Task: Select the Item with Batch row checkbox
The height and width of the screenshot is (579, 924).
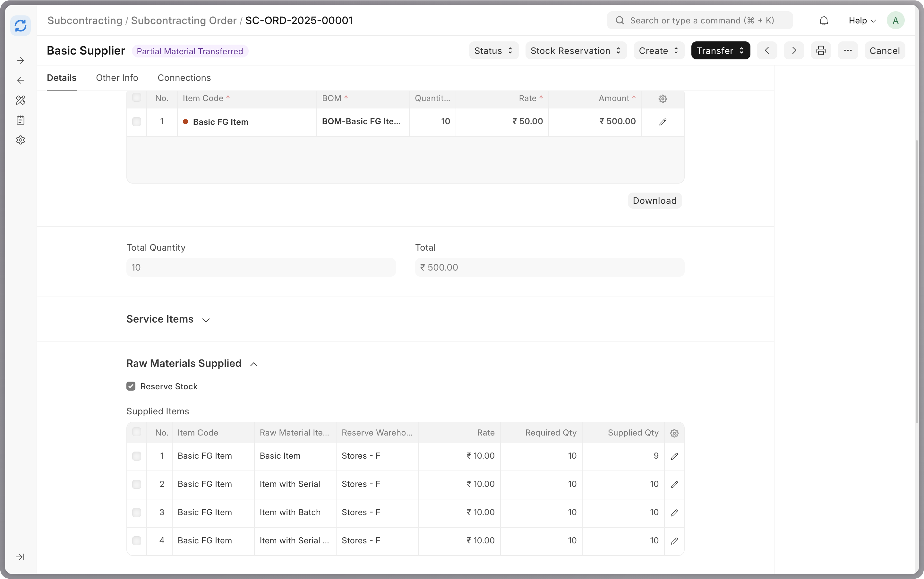Action: coord(137,512)
